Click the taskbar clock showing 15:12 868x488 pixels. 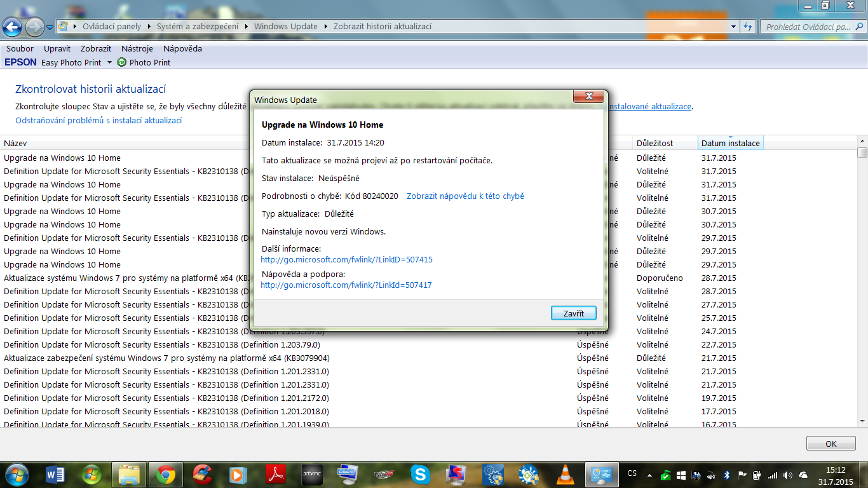pos(836,475)
